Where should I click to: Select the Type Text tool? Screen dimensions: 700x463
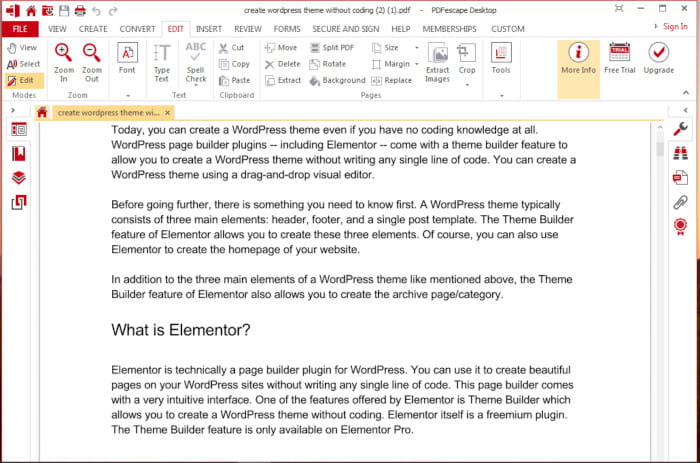pyautogui.click(x=162, y=63)
